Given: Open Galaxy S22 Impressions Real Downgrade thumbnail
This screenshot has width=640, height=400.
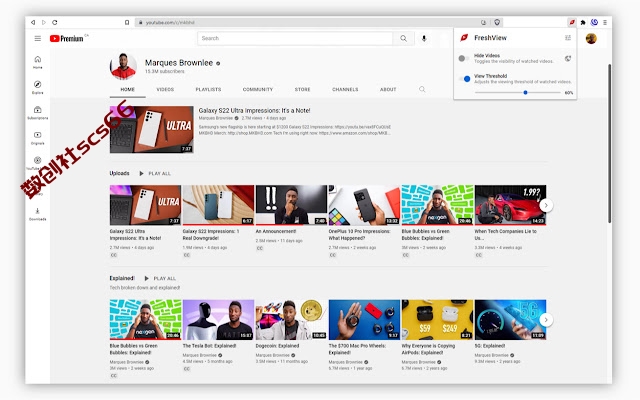Looking at the screenshot, I should (x=218, y=205).
